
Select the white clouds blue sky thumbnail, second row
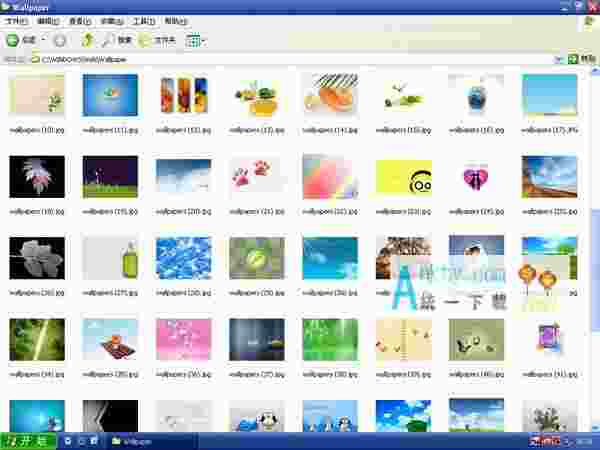pos(184,176)
